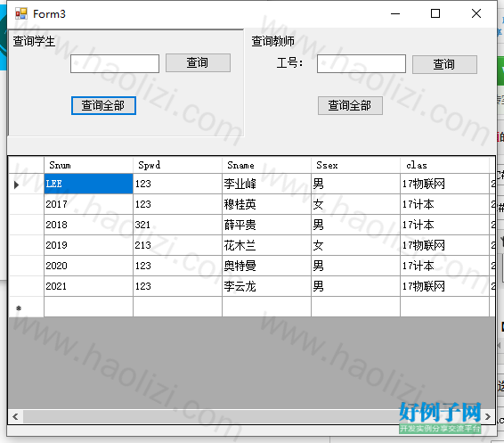Sort by Snum column header
Screen dimensions: 504x443
pos(88,165)
